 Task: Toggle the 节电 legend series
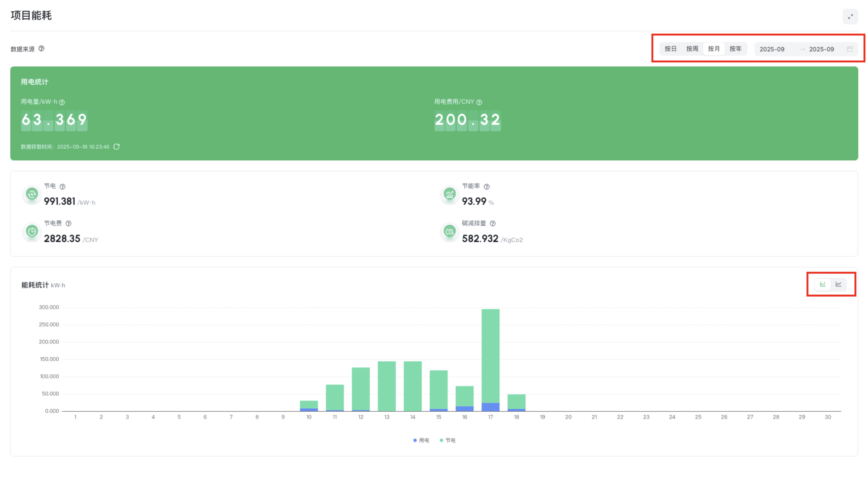(448, 440)
